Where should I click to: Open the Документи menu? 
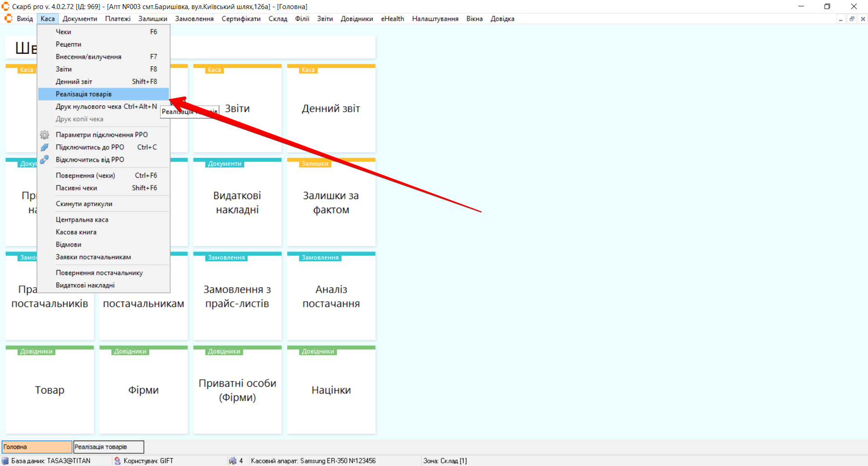click(80, 19)
